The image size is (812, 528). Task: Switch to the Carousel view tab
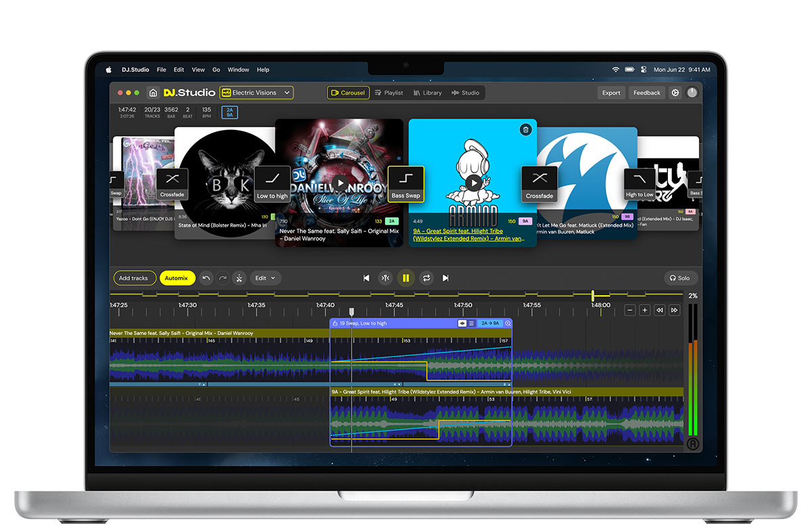click(x=348, y=93)
